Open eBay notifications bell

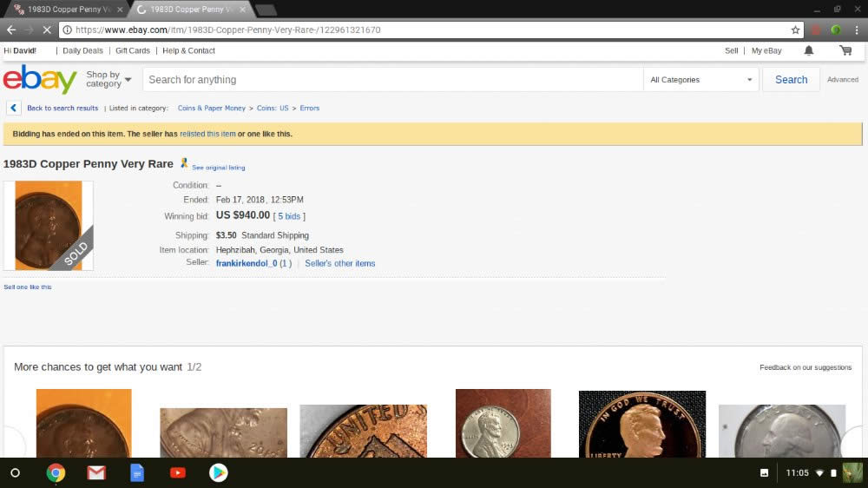click(809, 50)
